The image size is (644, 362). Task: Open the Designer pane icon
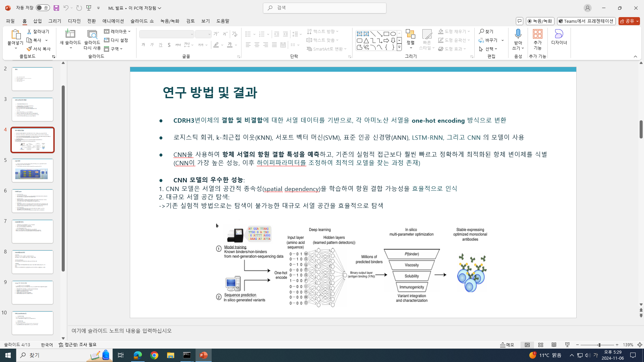pos(559,34)
